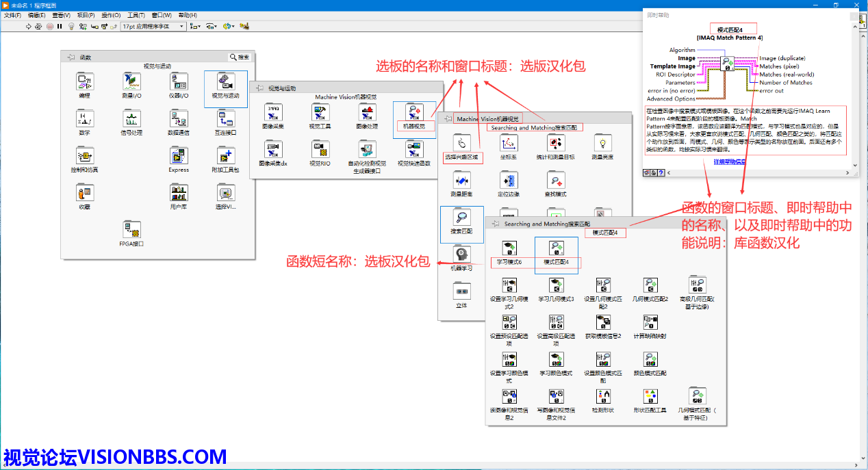The image size is (868, 470).
Task: Open the font dropdown 17pt 应用程序字体
Action: pyautogui.click(x=153, y=26)
